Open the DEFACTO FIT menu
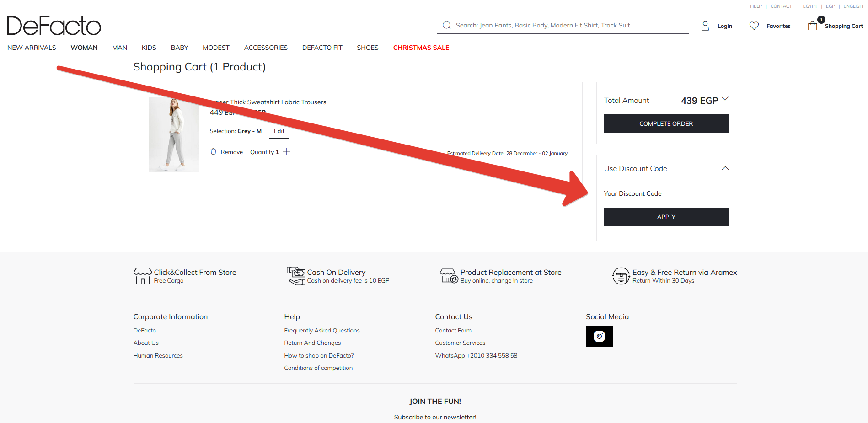 click(x=322, y=48)
